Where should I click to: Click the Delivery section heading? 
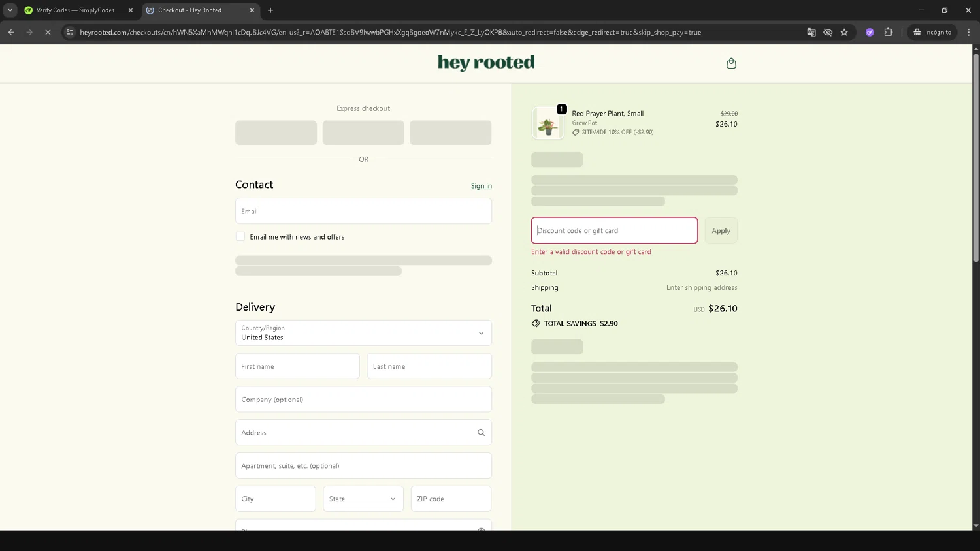tap(255, 307)
